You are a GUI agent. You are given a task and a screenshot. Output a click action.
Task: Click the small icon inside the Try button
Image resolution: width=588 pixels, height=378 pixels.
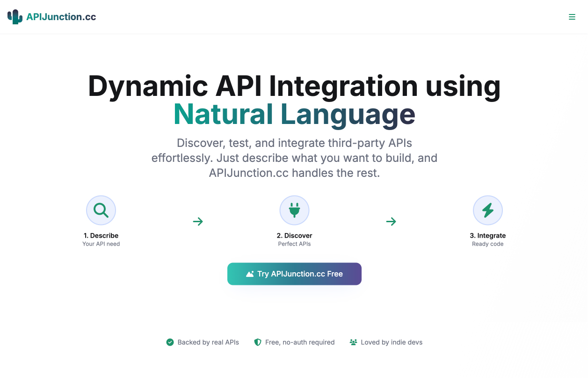(x=250, y=274)
